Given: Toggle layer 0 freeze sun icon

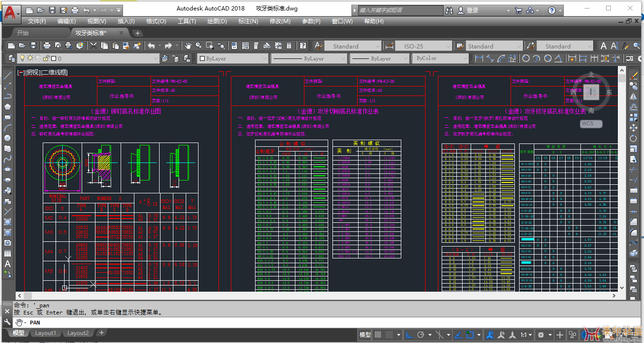Looking at the screenshot, I should [30, 58].
